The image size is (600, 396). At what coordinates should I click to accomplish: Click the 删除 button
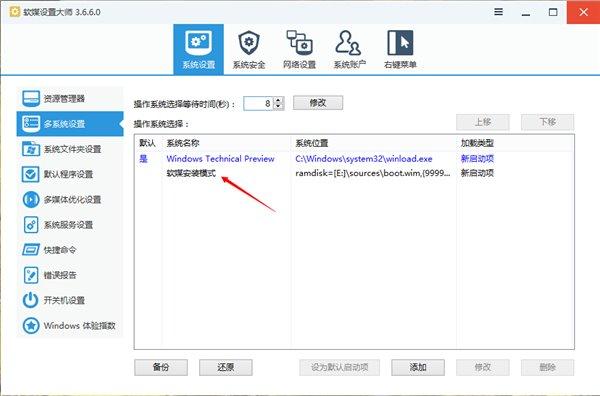click(548, 367)
